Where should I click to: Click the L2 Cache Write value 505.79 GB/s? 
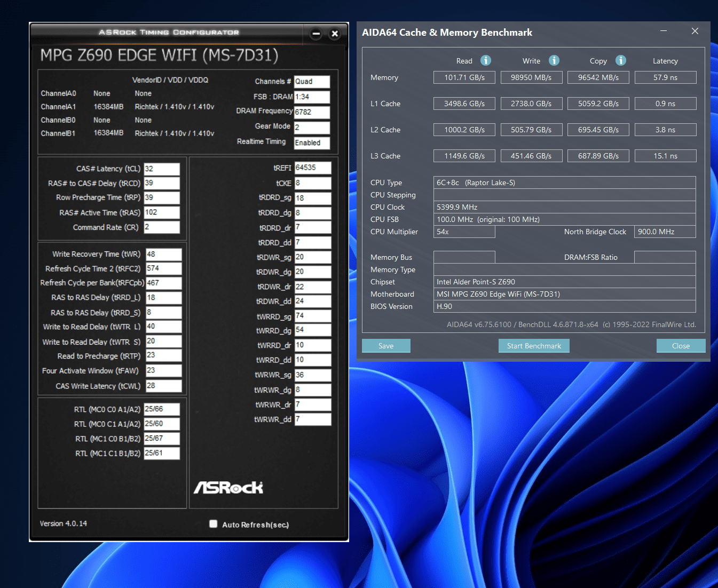pos(531,130)
